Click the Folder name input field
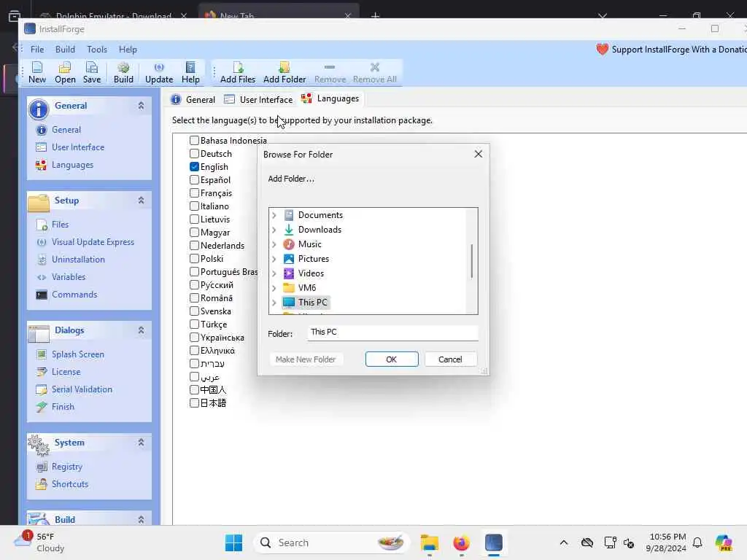Image resolution: width=747 pixels, height=560 pixels. (392, 332)
